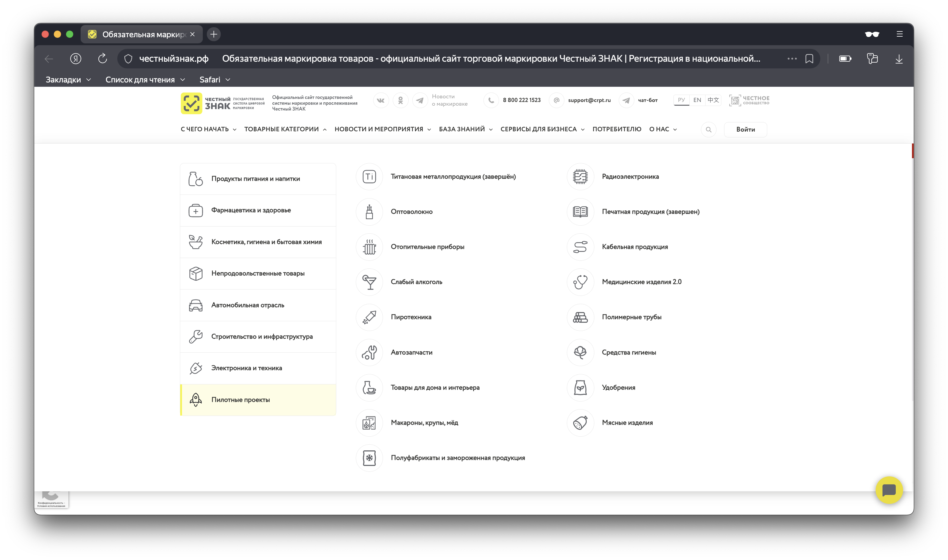
Task: Open ПОТРЕБИТЕЛЮ menu item
Action: (617, 129)
